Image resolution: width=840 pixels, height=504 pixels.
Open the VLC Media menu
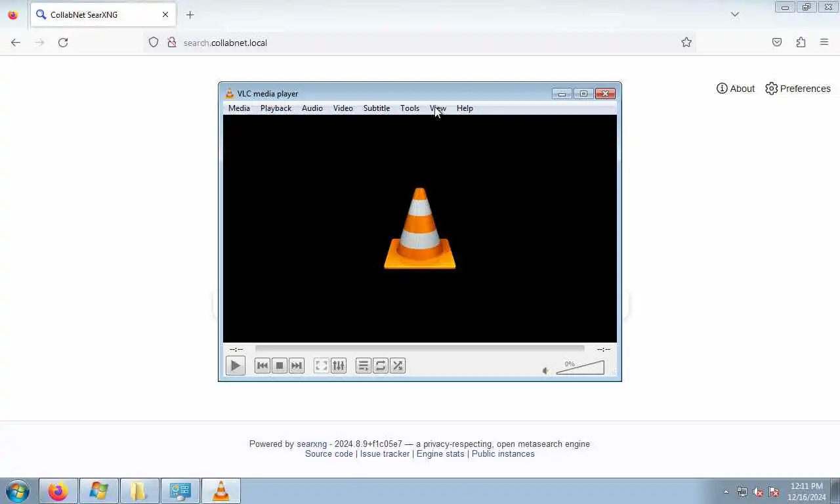239,108
